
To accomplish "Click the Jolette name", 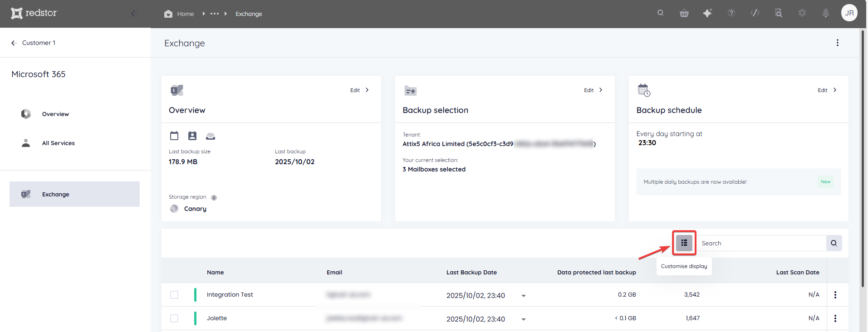I will point(217,318).
